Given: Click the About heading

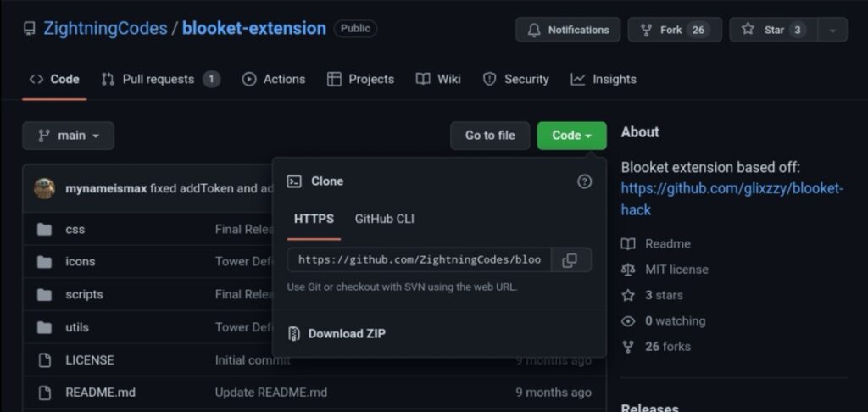Looking at the screenshot, I should [640, 132].
